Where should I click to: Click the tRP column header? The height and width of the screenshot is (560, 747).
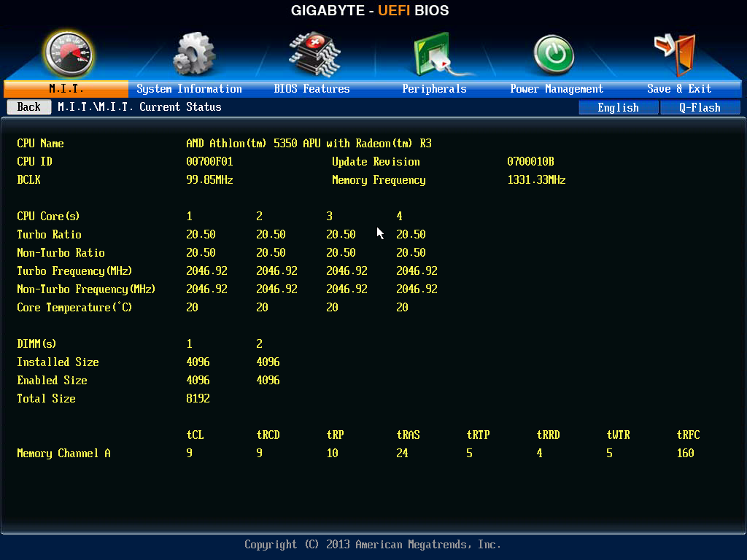point(335,435)
